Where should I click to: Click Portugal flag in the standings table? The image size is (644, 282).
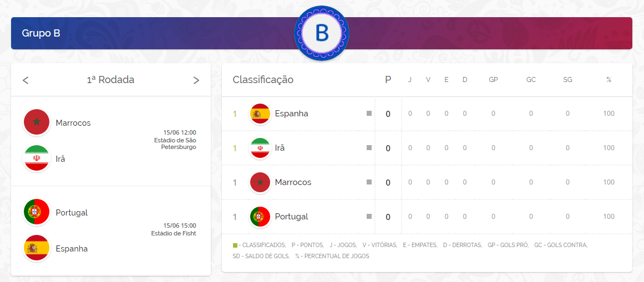pyautogui.click(x=260, y=217)
